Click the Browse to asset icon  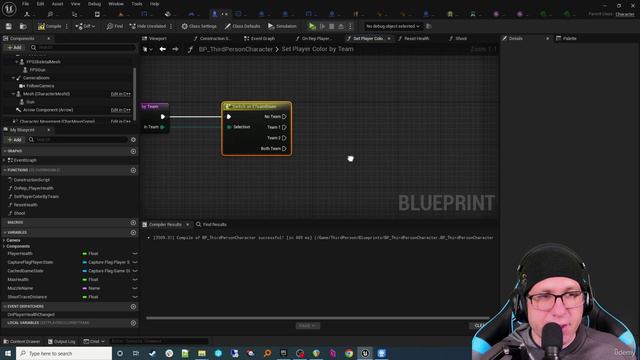point(23,26)
